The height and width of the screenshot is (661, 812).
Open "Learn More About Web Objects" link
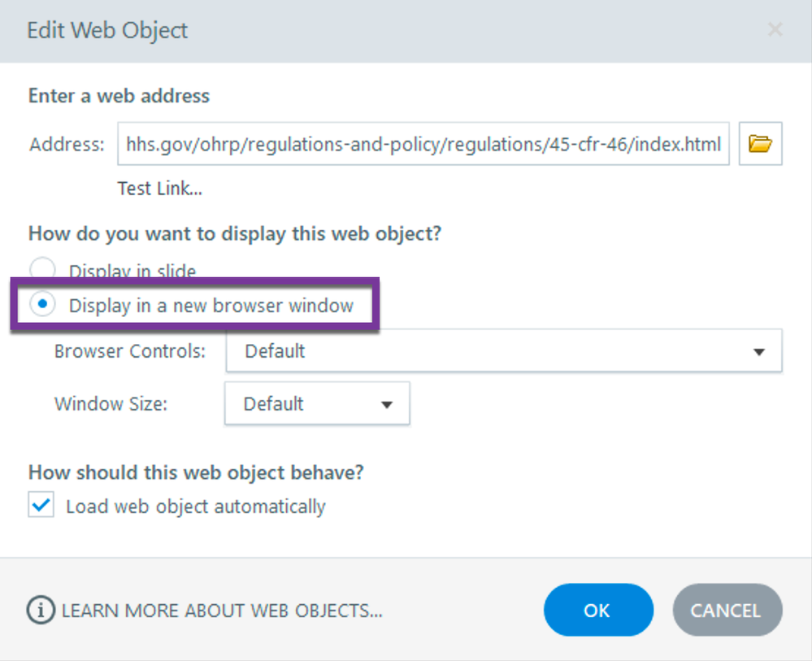221,611
